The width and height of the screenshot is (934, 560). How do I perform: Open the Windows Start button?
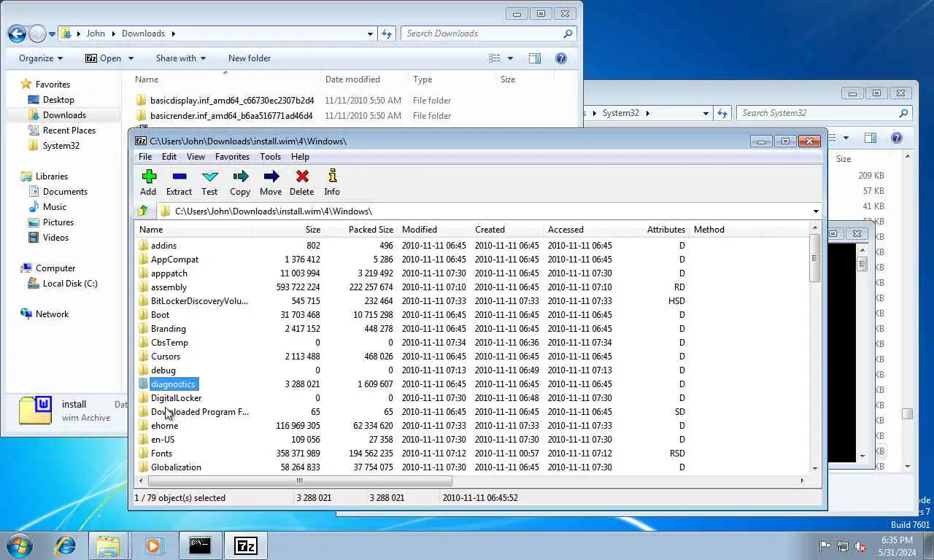(x=20, y=545)
